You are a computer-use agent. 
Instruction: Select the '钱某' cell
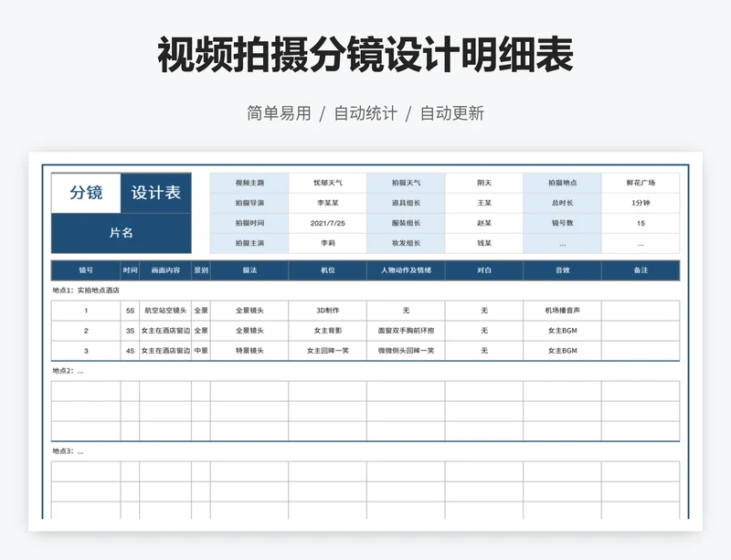[x=484, y=243]
